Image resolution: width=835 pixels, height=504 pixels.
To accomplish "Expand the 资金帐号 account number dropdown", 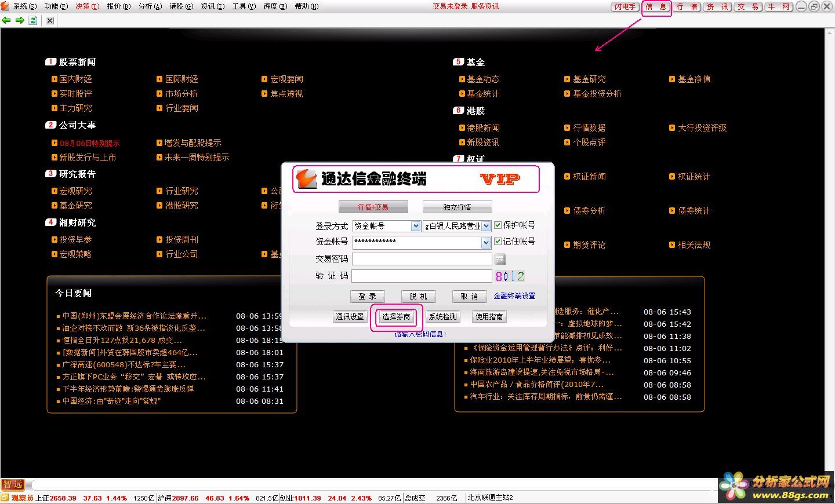I will click(486, 243).
